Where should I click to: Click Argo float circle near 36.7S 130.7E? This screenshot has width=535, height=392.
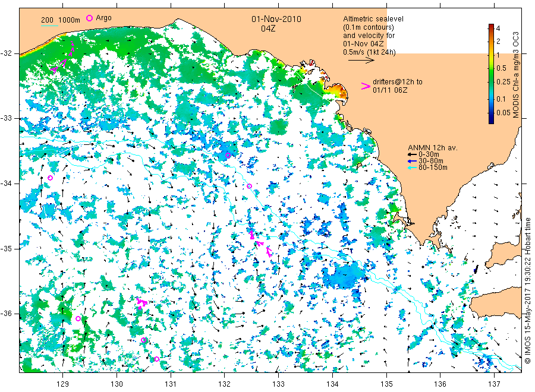pos(156,359)
